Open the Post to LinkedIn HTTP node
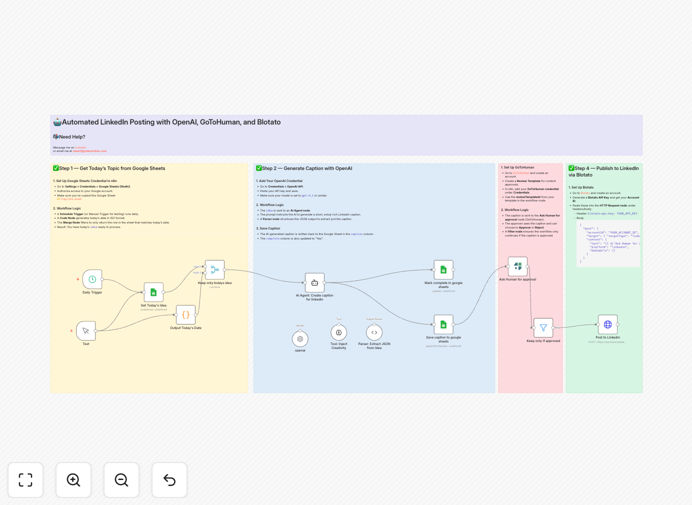This screenshot has width=692, height=505. [x=608, y=324]
